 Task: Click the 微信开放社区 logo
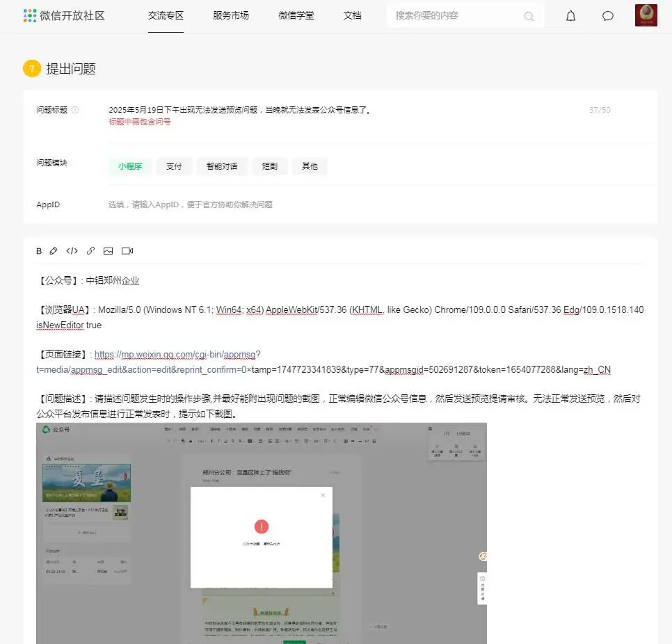[64, 15]
